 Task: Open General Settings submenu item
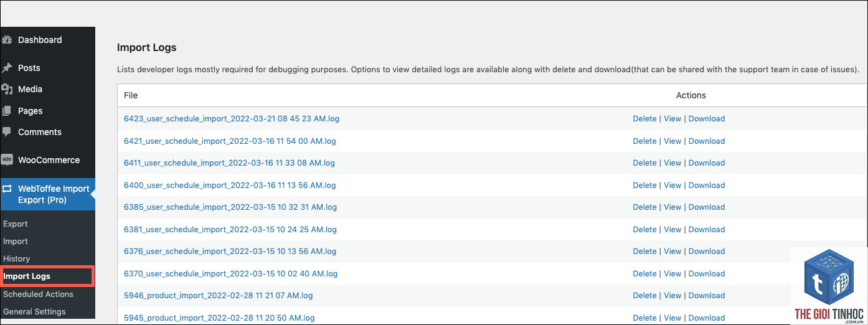pyautogui.click(x=34, y=311)
